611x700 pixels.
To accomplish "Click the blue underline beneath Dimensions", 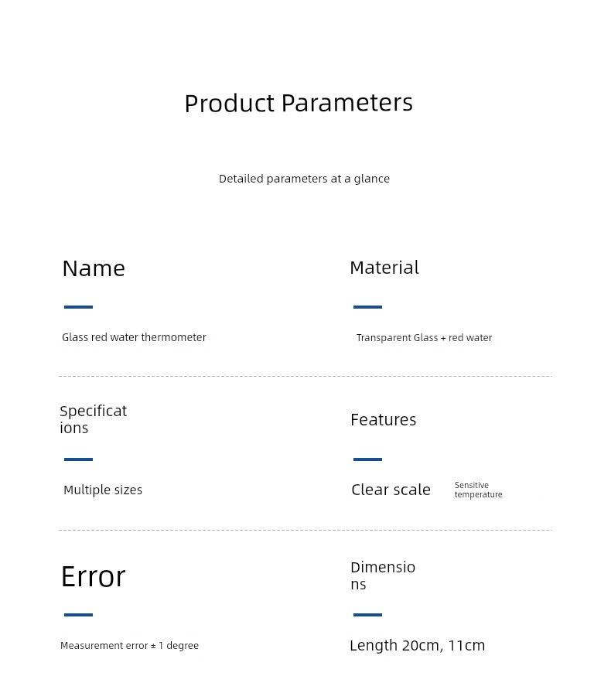I will 368,615.
